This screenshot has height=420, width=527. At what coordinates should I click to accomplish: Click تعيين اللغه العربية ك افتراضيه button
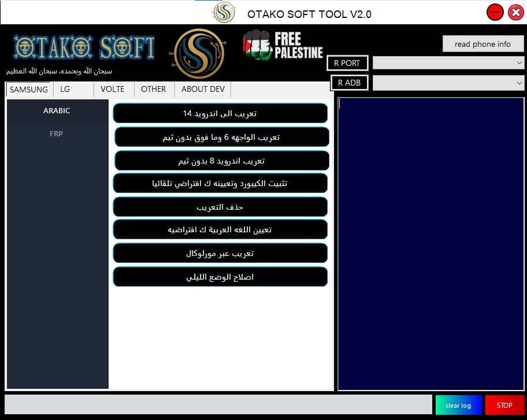[x=220, y=229]
